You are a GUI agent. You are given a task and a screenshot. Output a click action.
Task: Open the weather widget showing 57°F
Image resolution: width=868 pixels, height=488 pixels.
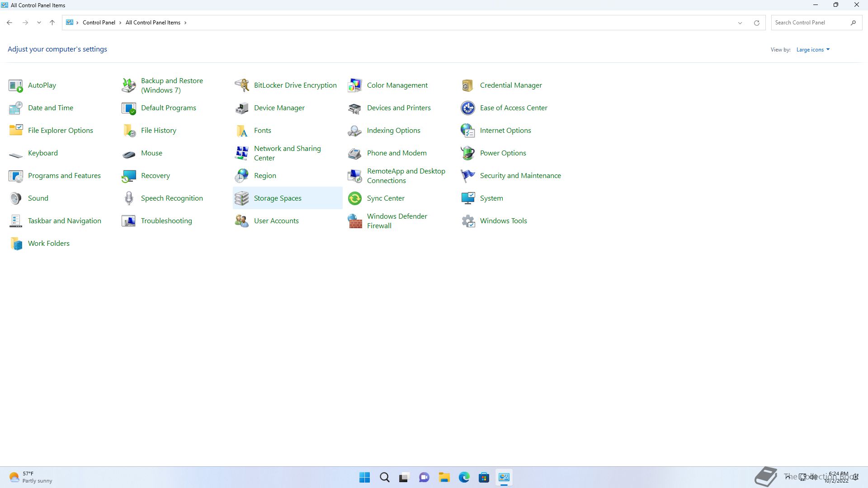[31, 477]
